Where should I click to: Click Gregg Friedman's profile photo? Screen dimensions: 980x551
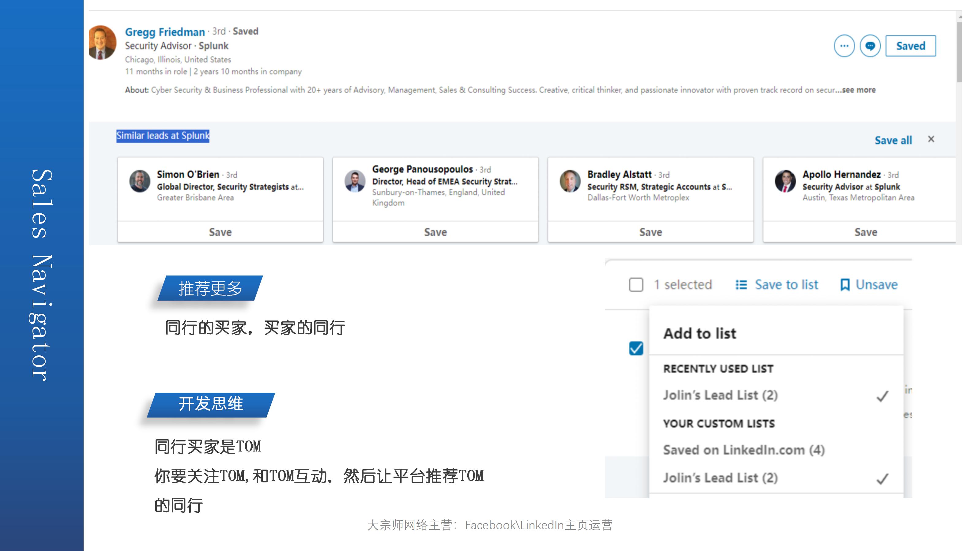[102, 43]
